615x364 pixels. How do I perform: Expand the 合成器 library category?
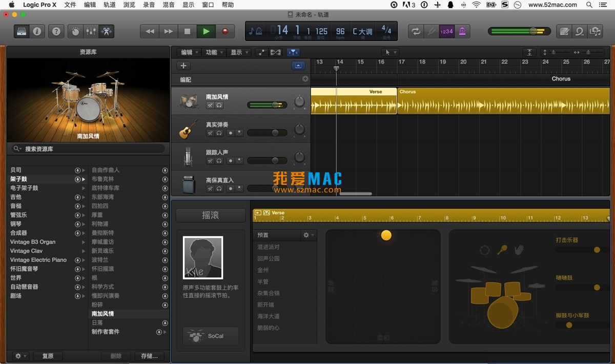[84, 233]
